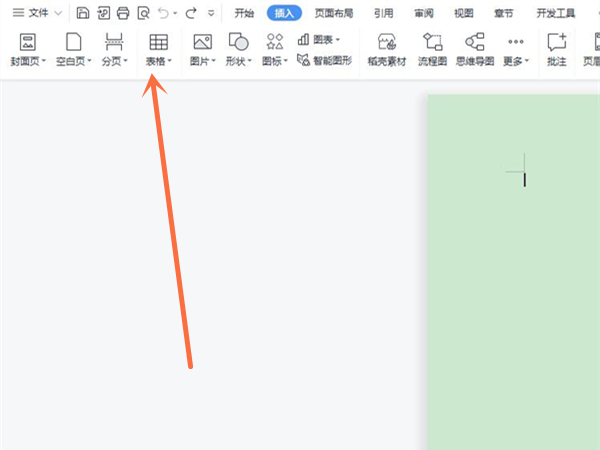Screen dimensions: 600x450
Task: Open quick access toolbar customize dropdown
Action: (211, 13)
